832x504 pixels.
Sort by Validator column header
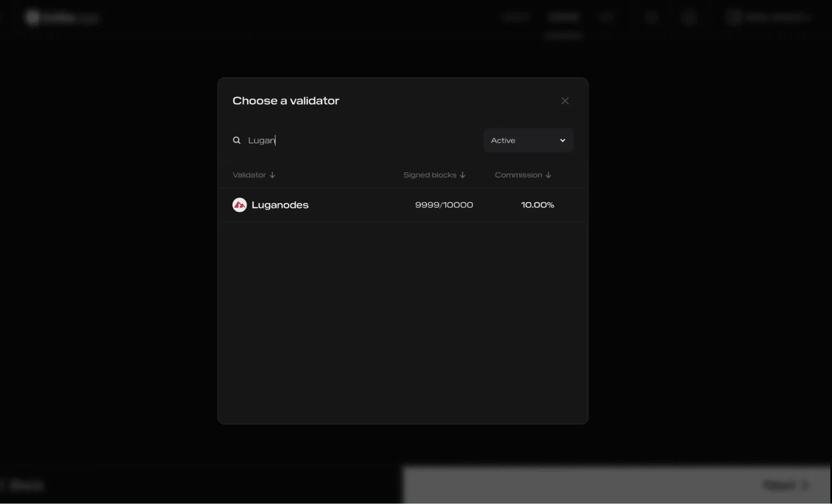(x=253, y=175)
